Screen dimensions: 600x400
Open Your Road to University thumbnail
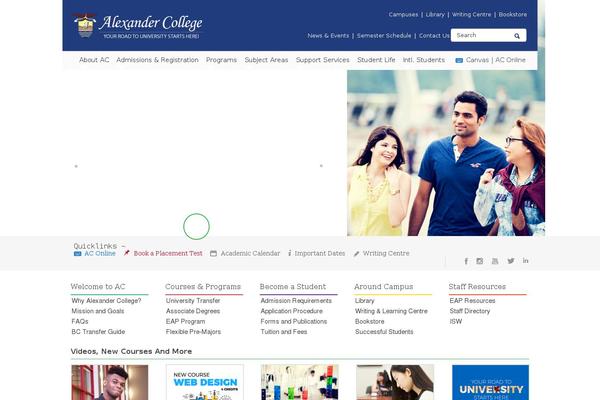(491, 382)
